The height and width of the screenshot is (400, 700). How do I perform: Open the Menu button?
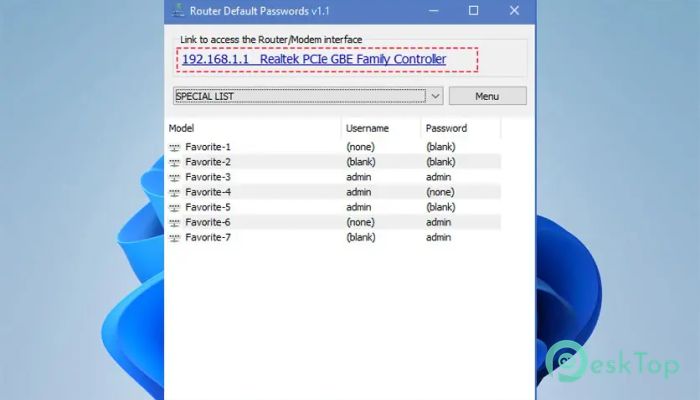488,96
